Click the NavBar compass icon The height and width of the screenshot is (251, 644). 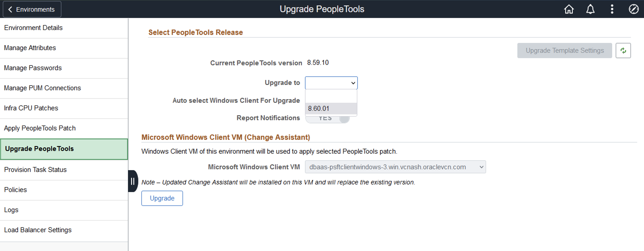(633, 9)
